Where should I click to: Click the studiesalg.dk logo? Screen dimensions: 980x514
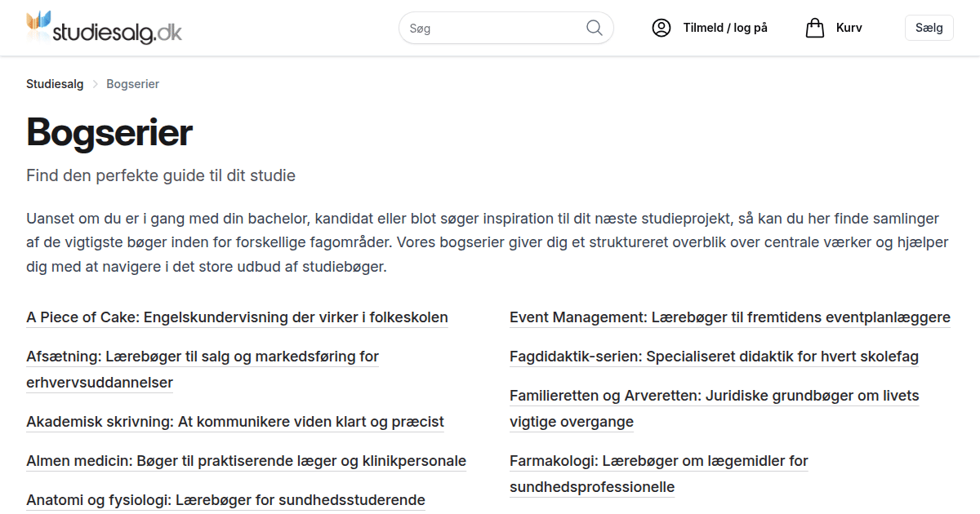(x=105, y=28)
